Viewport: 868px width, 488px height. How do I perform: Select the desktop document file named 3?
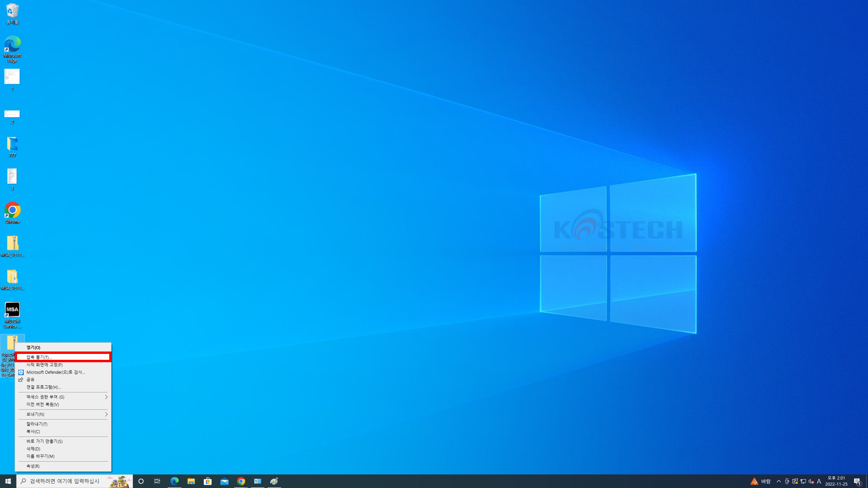pyautogui.click(x=12, y=179)
